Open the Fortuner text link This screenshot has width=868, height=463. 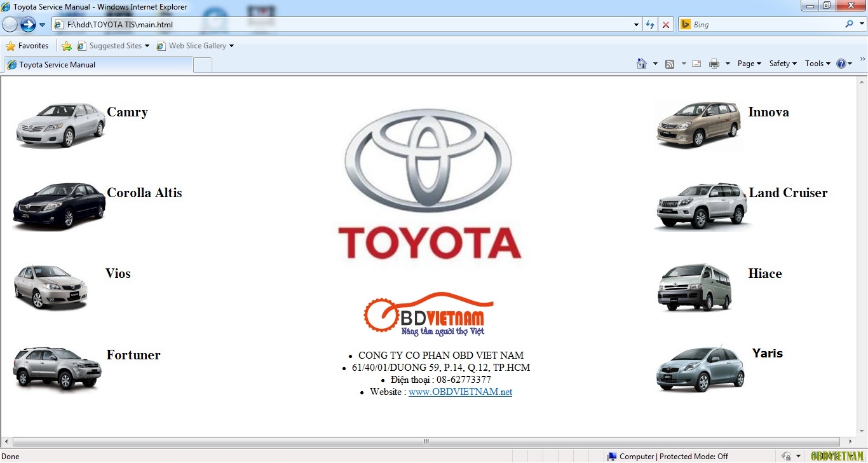click(x=133, y=355)
